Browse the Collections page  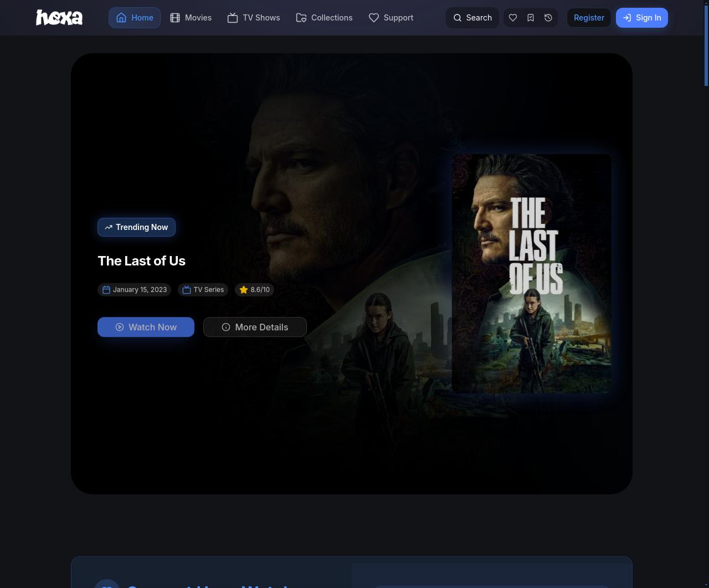pyautogui.click(x=324, y=18)
